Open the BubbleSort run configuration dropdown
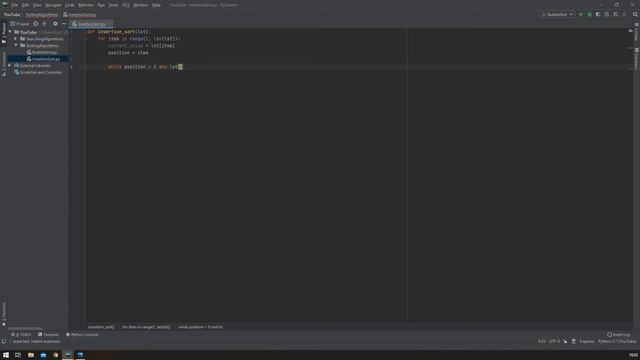This screenshot has height=360, width=640. pos(558,14)
